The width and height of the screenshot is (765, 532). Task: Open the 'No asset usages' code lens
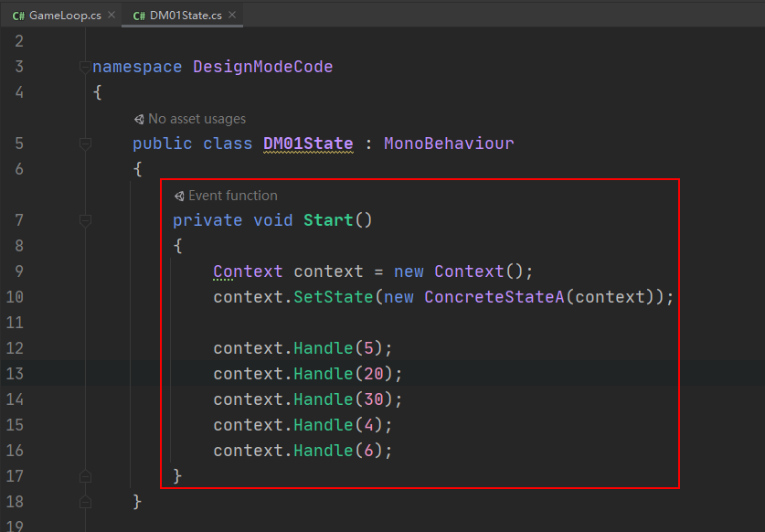(x=197, y=119)
